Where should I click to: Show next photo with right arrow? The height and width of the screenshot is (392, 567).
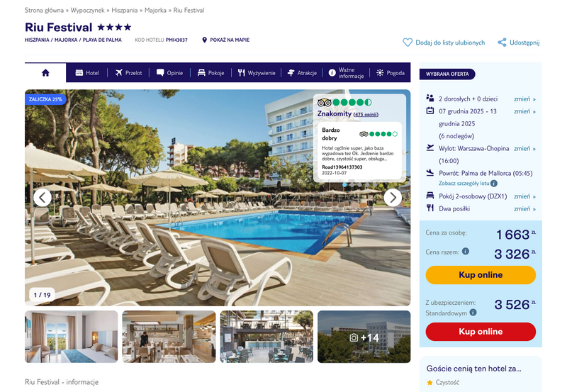(x=393, y=198)
